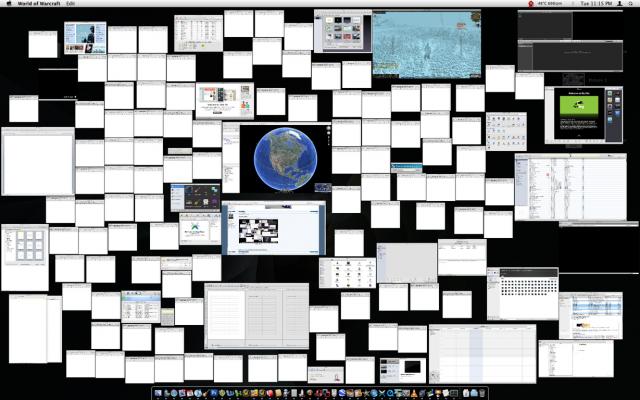Select the calendar window with blue column

tap(482, 354)
